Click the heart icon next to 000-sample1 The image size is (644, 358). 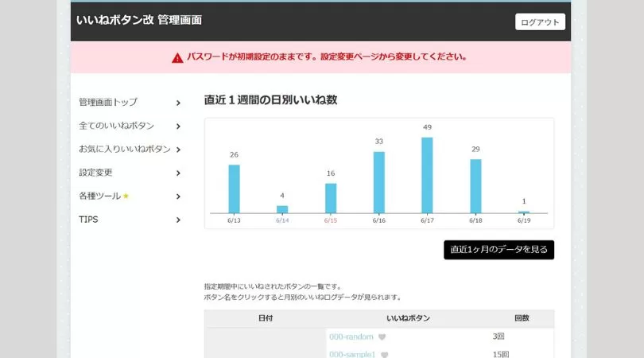pyautogui.click(x=385, y=355)
